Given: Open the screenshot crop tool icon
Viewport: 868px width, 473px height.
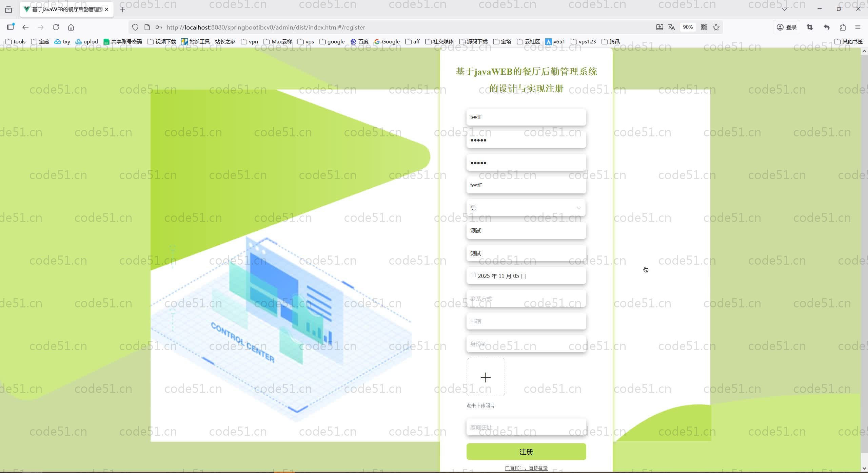Looking at the screenshot, I should (810, 27).
